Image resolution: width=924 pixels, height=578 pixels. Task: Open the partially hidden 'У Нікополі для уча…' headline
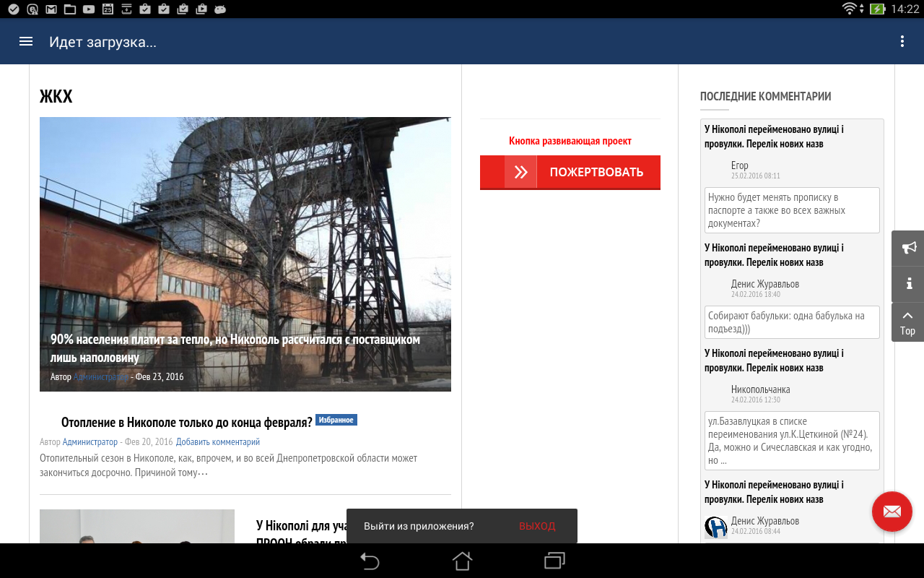tap(303, 526)
